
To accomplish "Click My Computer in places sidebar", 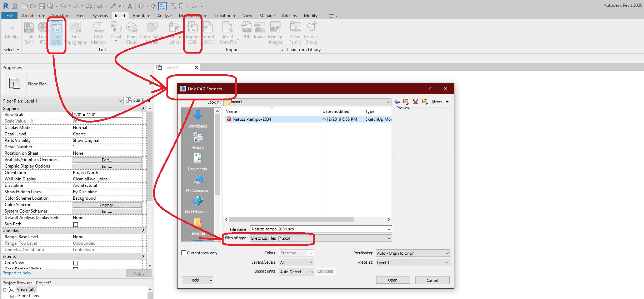I will pyautogui.click(x=198, y=183).
